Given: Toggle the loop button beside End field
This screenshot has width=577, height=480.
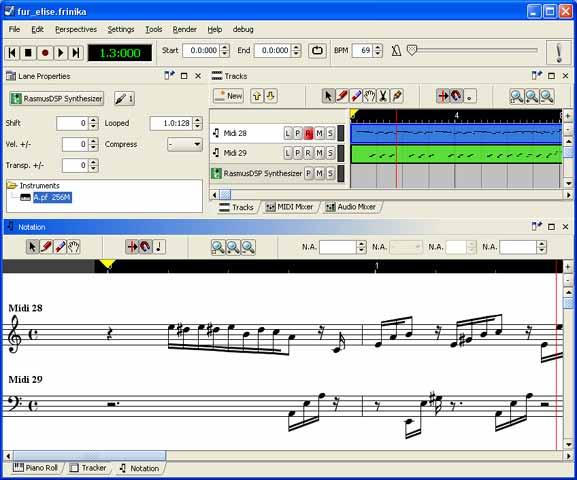Looking at the screenshot, I should coord(317,50).
